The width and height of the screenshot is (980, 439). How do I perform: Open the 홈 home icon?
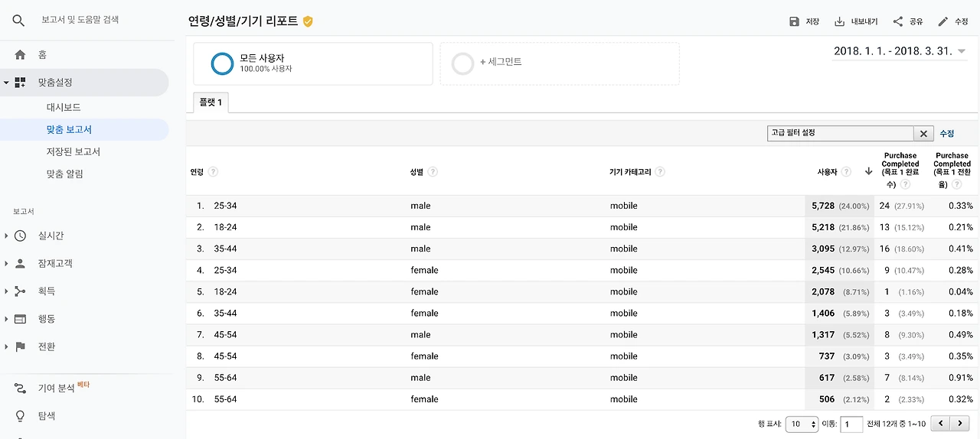tap(20, 54)
